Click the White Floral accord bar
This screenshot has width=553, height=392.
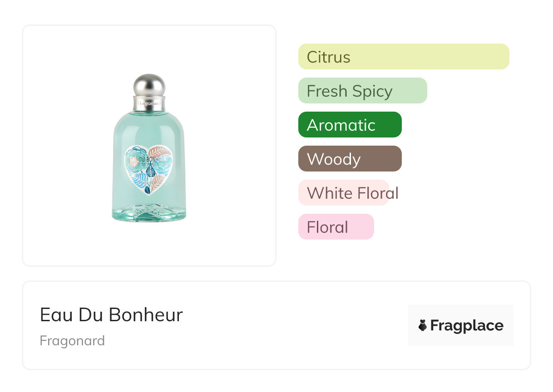344,193
